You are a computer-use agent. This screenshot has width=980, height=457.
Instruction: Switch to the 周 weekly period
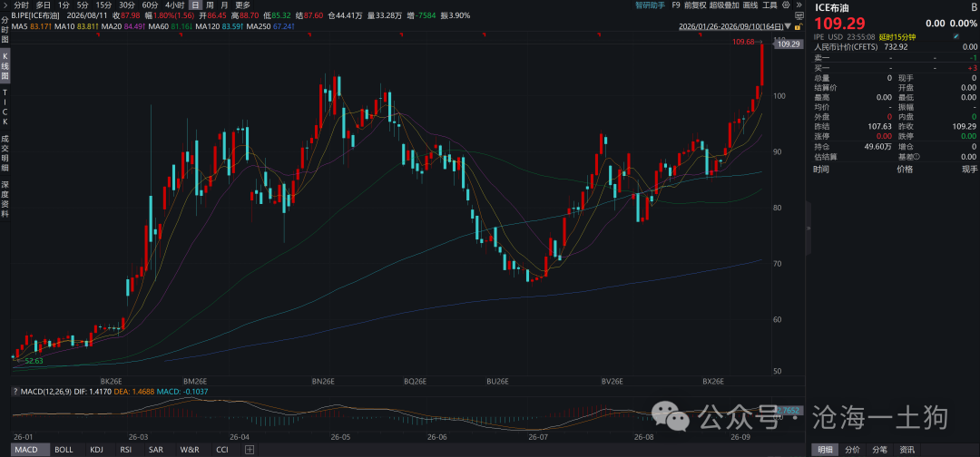(210, 5)
